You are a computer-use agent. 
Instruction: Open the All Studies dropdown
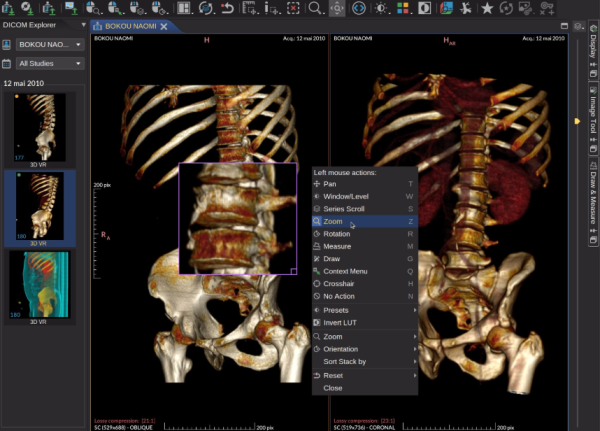[x=50, y=63]
